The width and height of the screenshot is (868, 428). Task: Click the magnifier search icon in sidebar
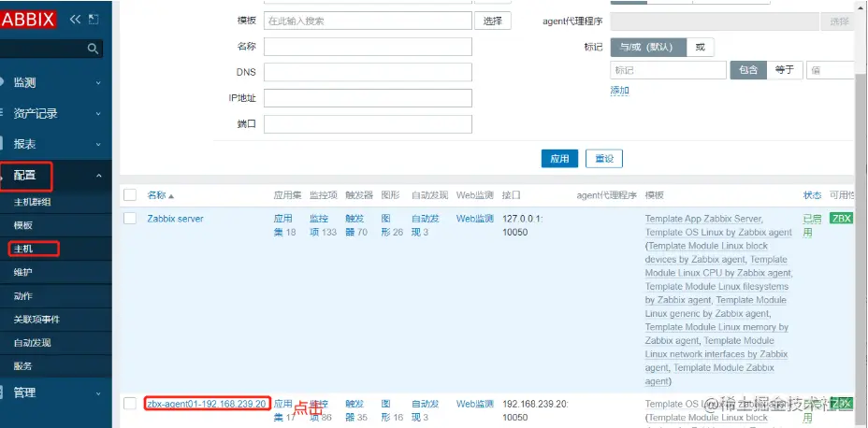click(93, 49)
